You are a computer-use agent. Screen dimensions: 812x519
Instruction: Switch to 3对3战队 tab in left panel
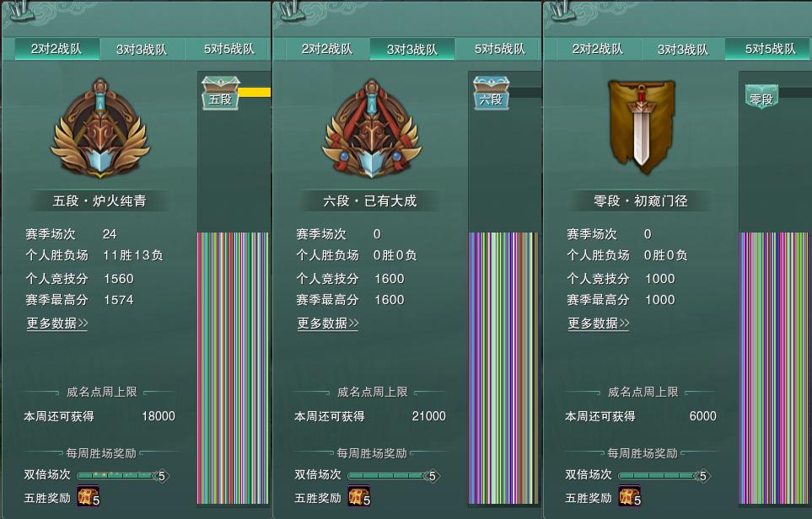click(142, 49)
